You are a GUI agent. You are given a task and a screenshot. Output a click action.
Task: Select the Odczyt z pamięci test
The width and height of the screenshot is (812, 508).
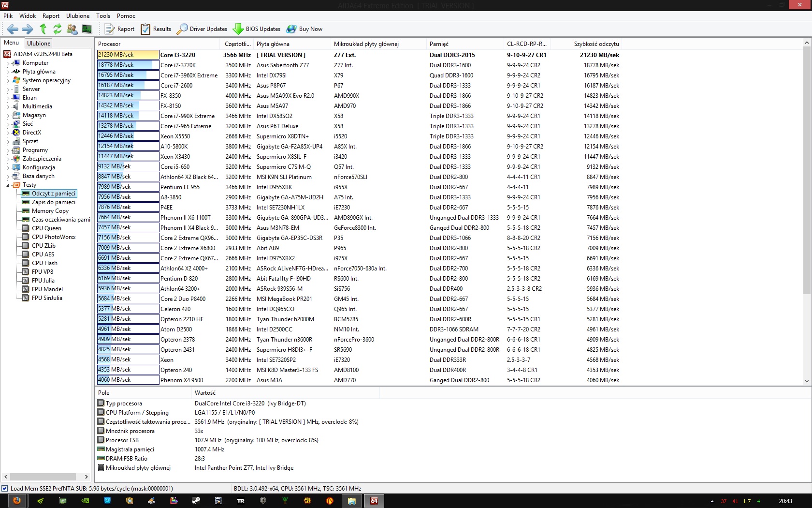54,194
